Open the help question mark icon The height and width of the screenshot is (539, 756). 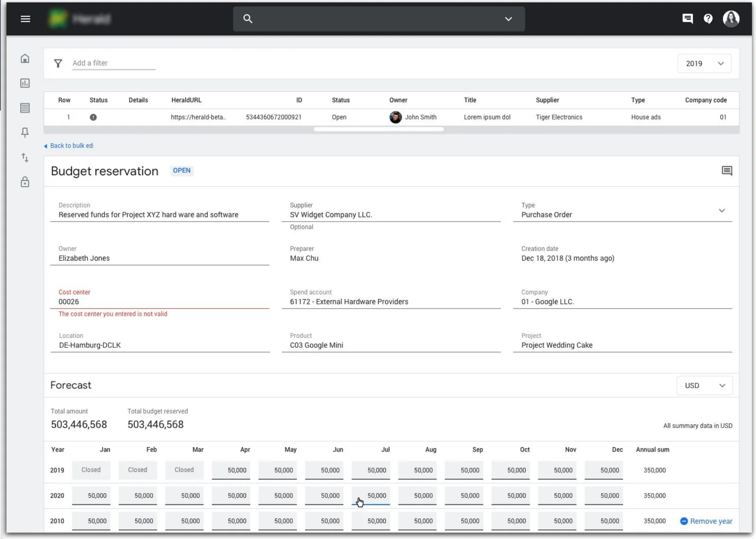[x=708, y=19]
